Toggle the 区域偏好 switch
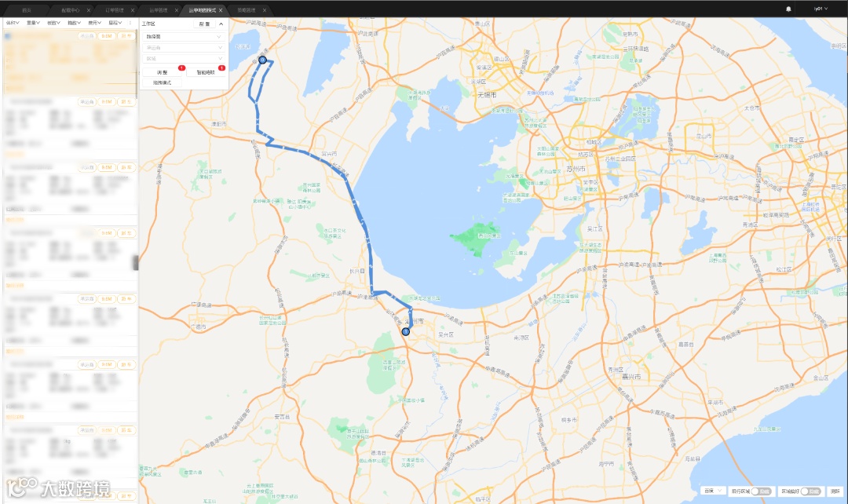 pos(810,491)
